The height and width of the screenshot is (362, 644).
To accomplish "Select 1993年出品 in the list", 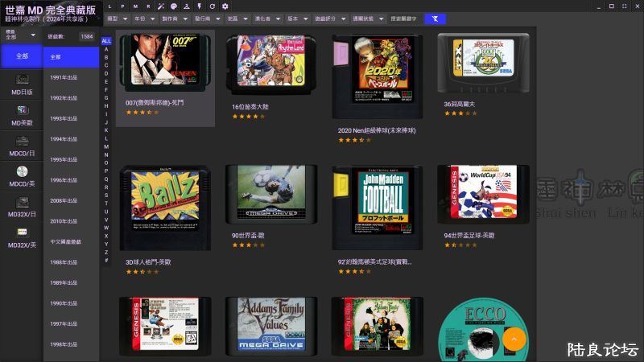I will pos(72,118).
